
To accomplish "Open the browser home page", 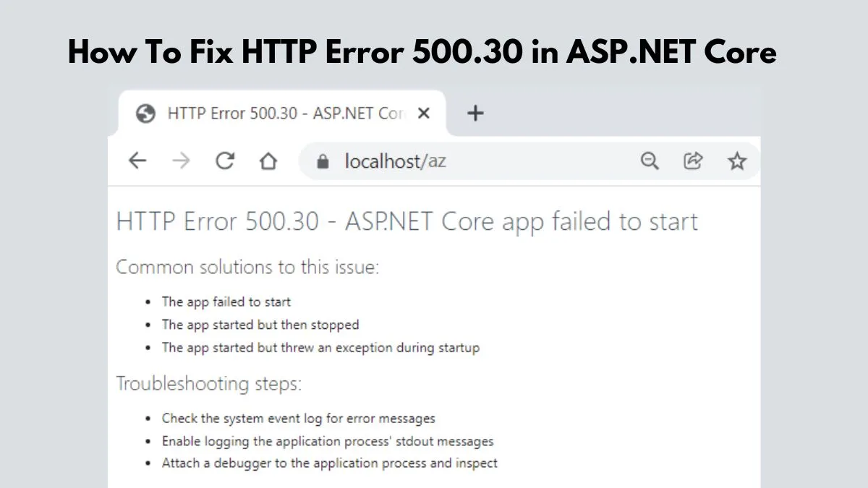I will [268, 160].
